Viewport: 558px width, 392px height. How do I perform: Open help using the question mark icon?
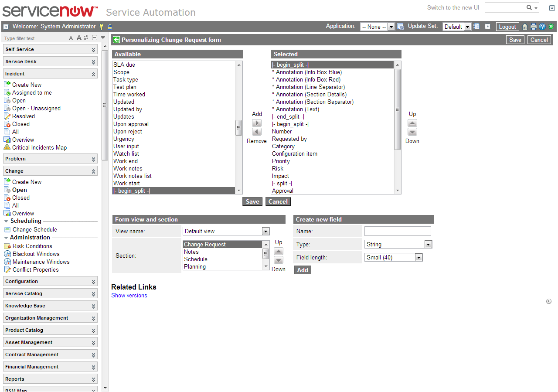(x=542, y=27)
